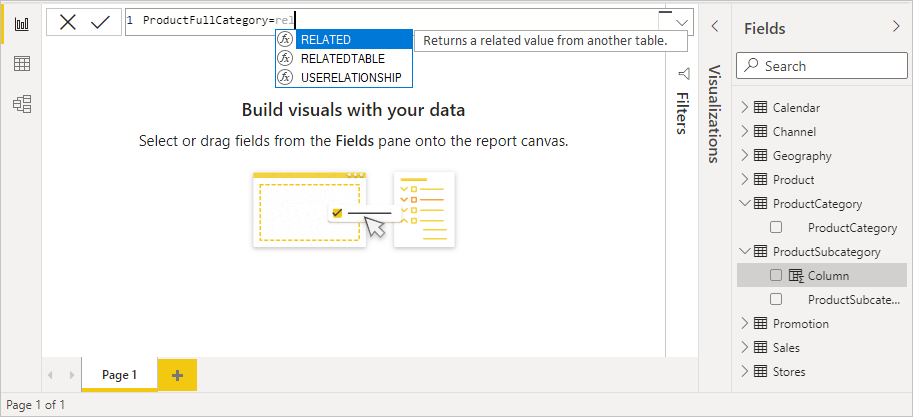Collapse the Fields pane with arrow

[x=896, y=28]
